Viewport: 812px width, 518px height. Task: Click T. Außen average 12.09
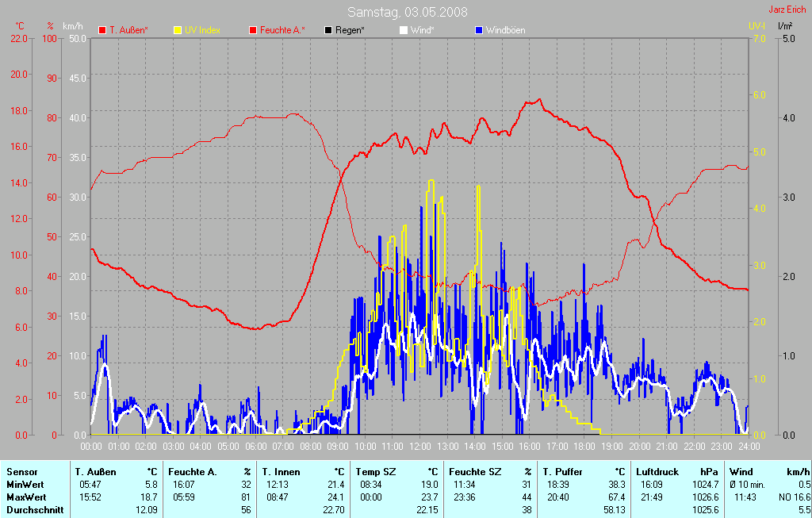pyautogui.click(x=147, y=510)
